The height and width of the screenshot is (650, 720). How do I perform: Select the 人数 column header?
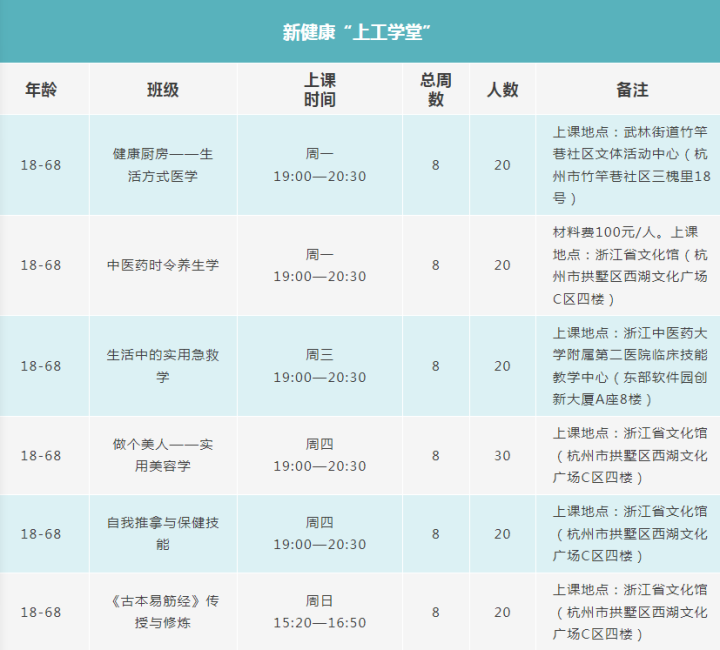pyautogui.click(x=502, y=90)
